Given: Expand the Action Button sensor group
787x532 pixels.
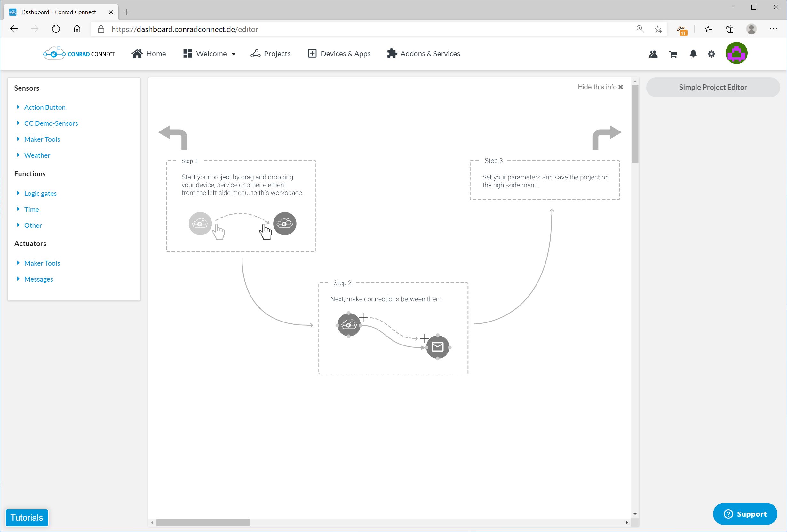Looking at the screenshot, I should [x=44, y=107].
